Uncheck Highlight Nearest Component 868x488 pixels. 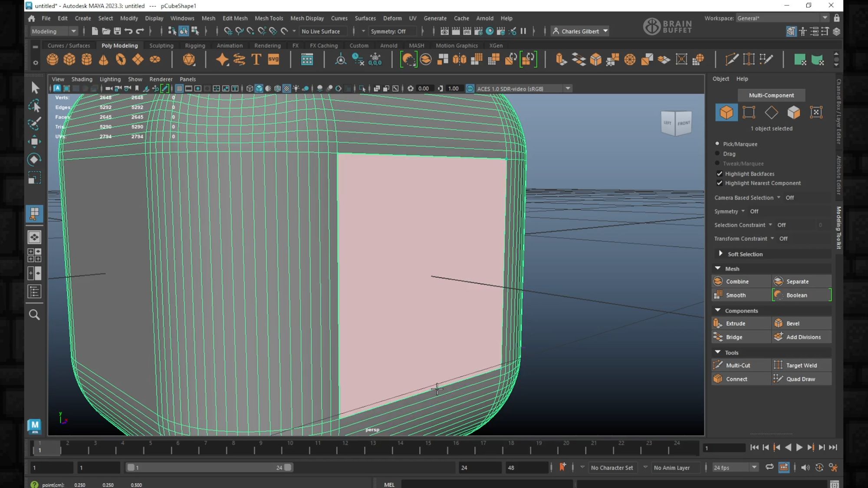coord(720,183)
